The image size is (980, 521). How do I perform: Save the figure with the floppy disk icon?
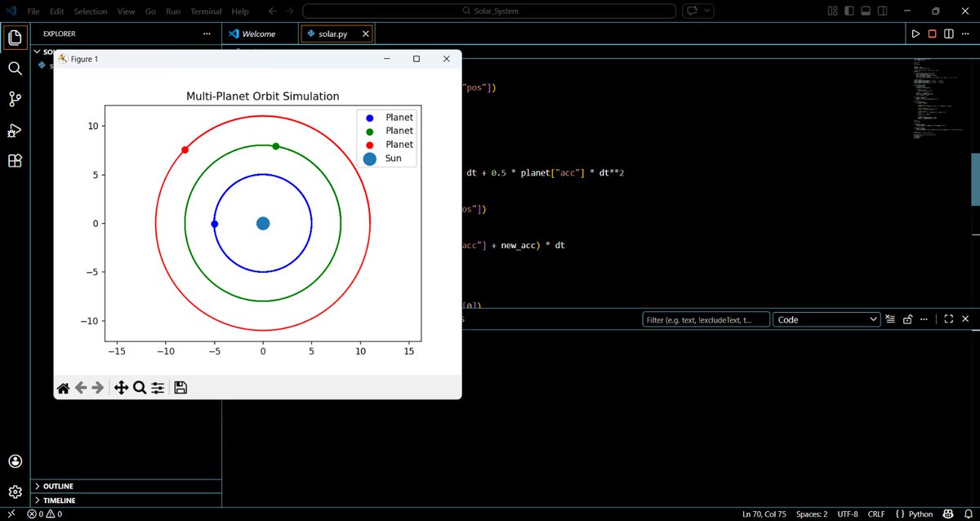(x=180, y=388)
